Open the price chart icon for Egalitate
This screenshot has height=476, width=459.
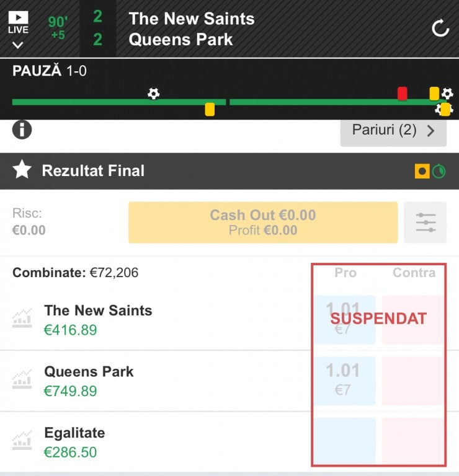pos(22,442)
